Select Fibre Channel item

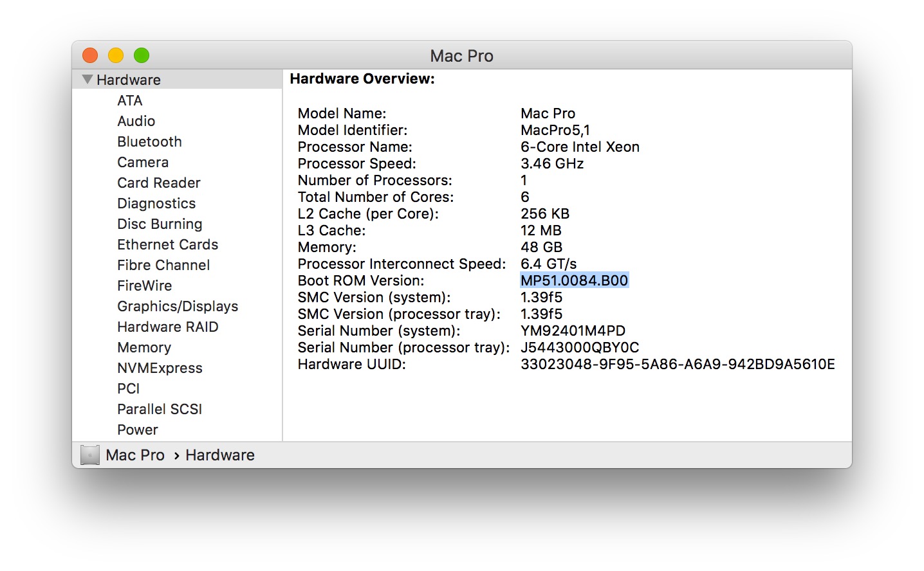click(163, 265)
